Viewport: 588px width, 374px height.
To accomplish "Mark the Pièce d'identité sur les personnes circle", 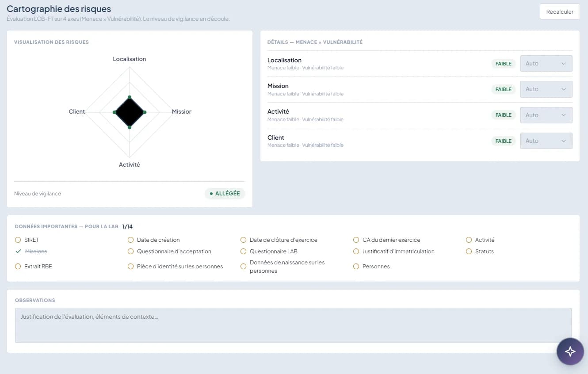I will click(130, 267).
